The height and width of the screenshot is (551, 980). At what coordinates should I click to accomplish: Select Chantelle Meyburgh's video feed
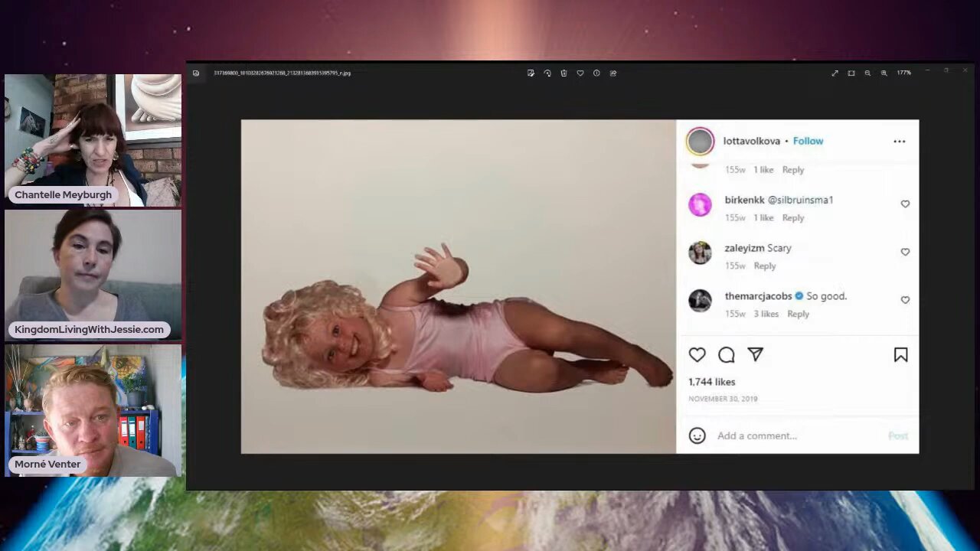pyautogui.click(x=93, y=141)
